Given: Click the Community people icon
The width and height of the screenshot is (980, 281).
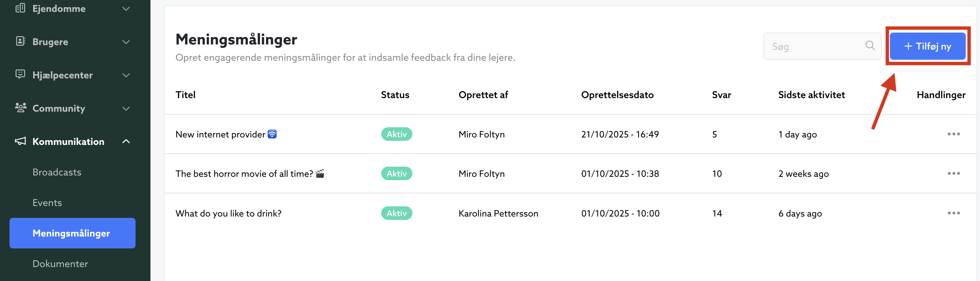Looking at the screenshot, I should click(21, 108).
